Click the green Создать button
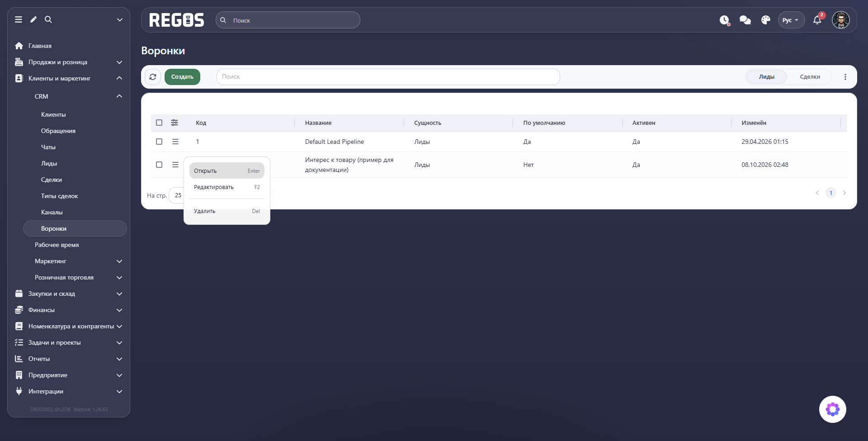This screenshot has width=868, height=441. tap(182, 77)
